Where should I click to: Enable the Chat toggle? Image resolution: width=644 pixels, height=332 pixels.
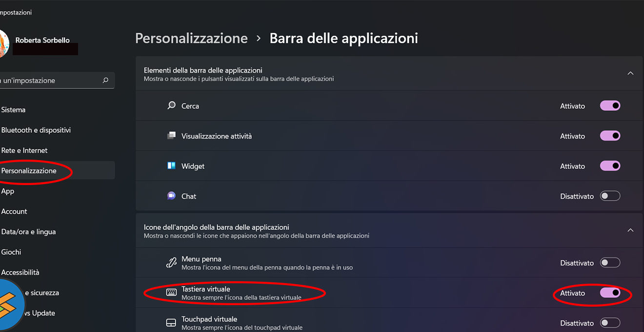(610, 196)
